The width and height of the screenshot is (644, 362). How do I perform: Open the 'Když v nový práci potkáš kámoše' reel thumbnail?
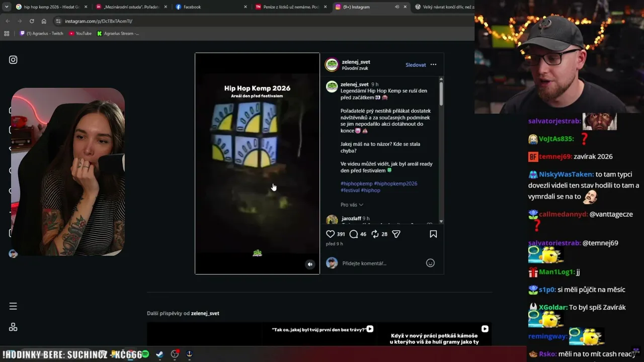pos(434,334)
